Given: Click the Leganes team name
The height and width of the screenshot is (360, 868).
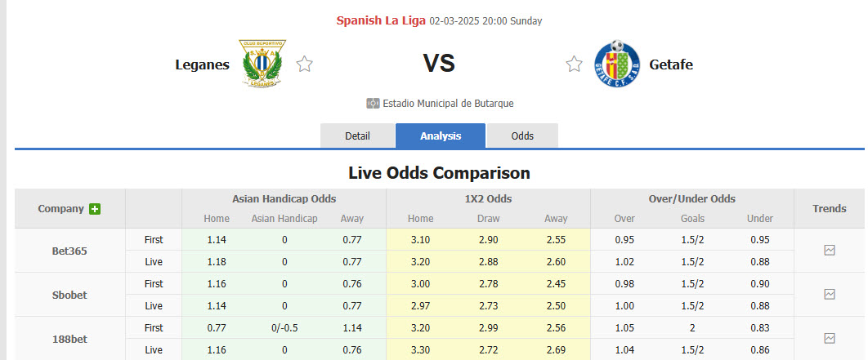Looking at the screenshot, I should (x=202, y=64).
